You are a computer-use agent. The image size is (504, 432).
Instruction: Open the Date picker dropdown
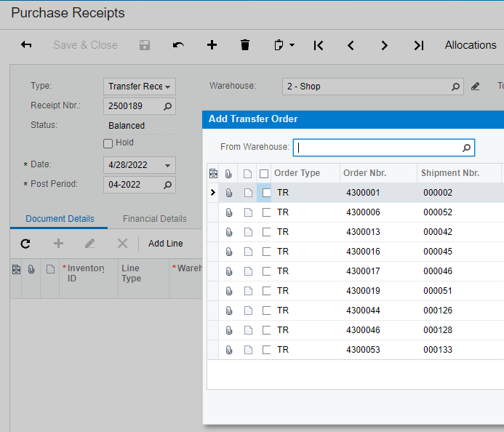point(167,166)
